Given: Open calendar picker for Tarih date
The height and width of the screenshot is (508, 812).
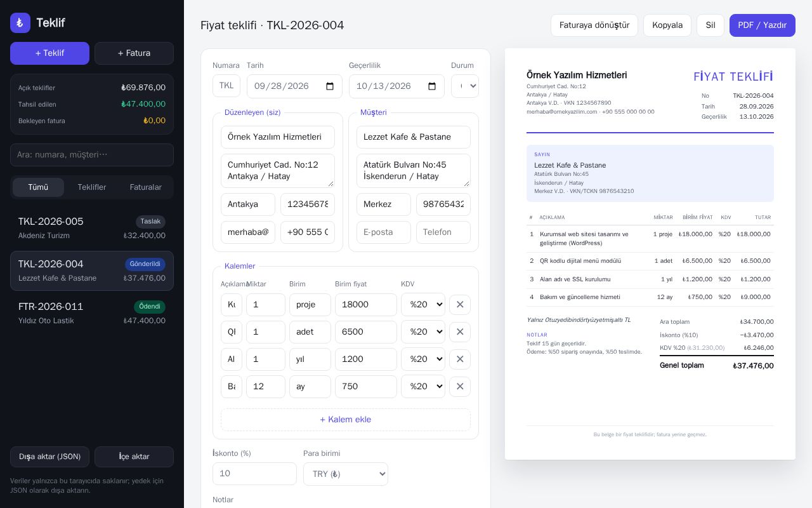Looking at the screenshot, I should click(x=330, y=86).
